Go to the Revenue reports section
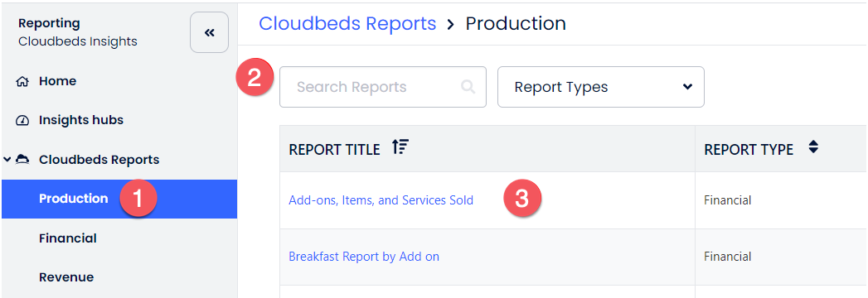This screenshot has height=298, width=868. [x=66, y=277]
